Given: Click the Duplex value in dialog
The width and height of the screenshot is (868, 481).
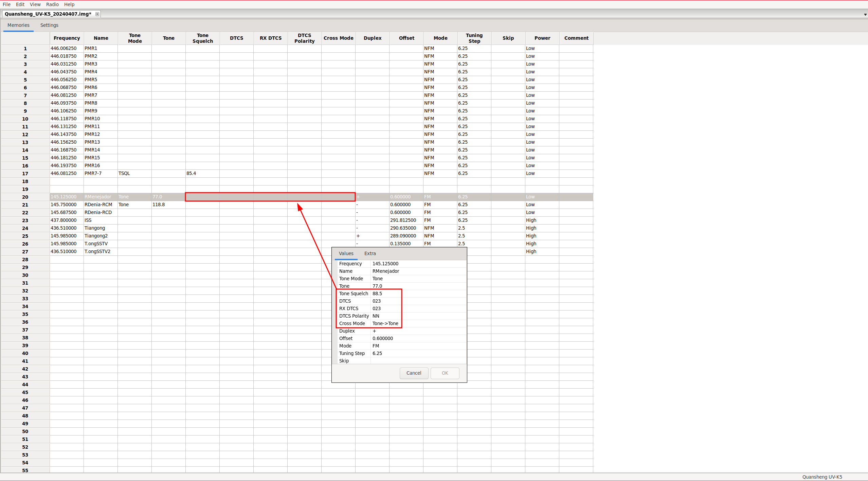Looking at the screenshot, I should coord(374,331).
